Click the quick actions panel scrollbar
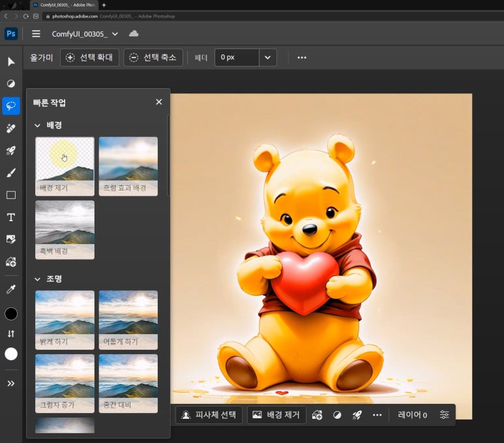The width and height of the screenshot is (504, 443). tap(168, 157)
